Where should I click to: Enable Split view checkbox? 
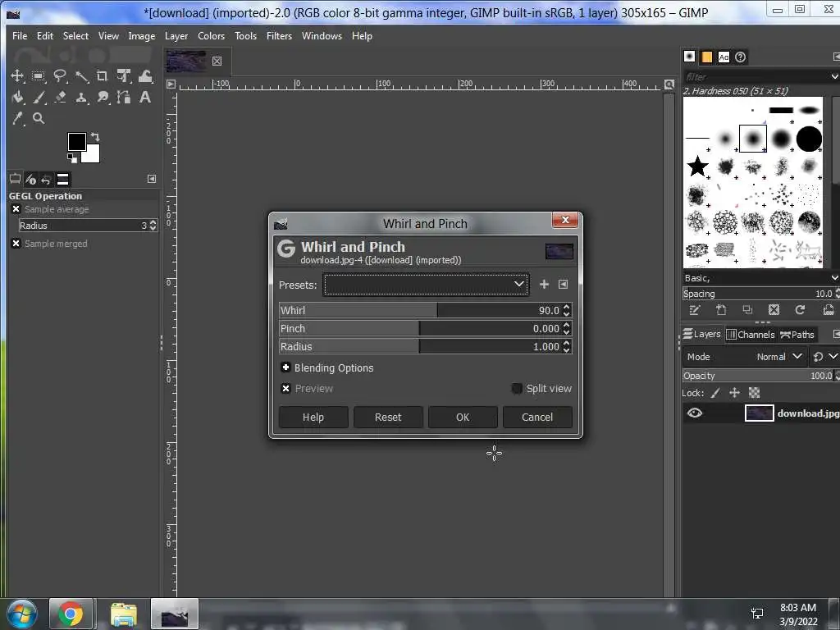(x=517, y=388)
